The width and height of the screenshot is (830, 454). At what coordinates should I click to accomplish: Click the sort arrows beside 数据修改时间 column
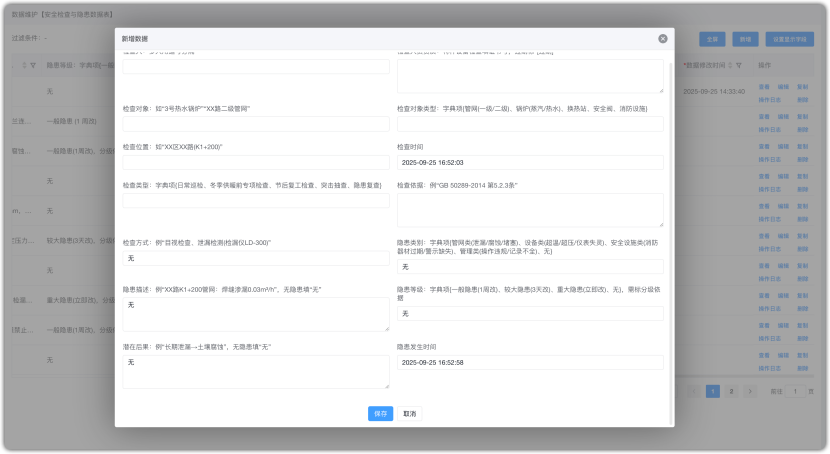[x=730, y=65]
